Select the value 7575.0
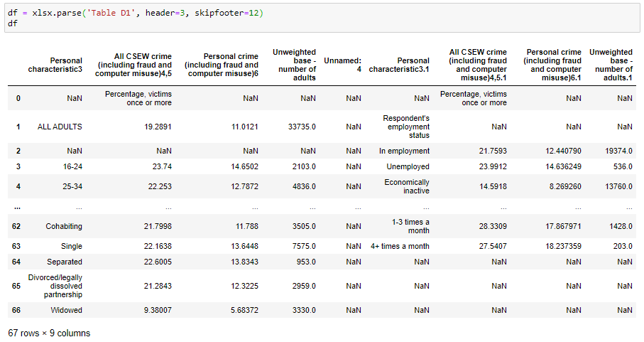This screenshot has width=644, height=342. coord(304,246)
